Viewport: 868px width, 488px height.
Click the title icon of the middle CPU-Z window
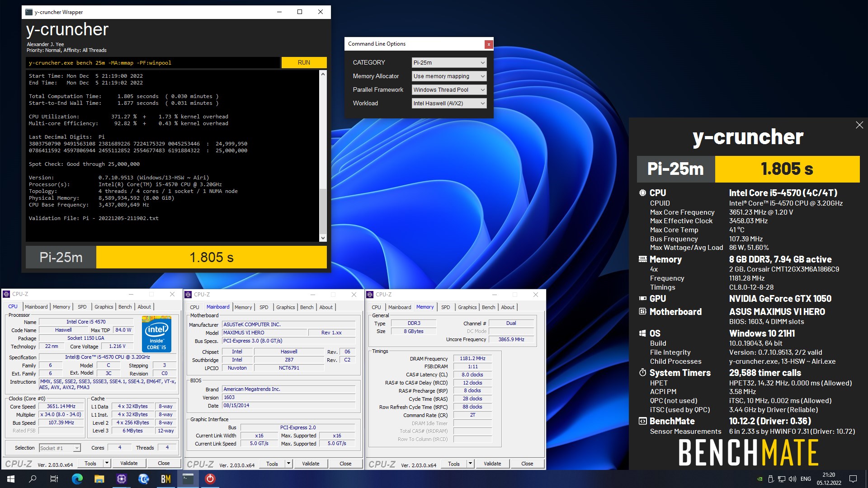pyautogui.click(x=188, y=295)
